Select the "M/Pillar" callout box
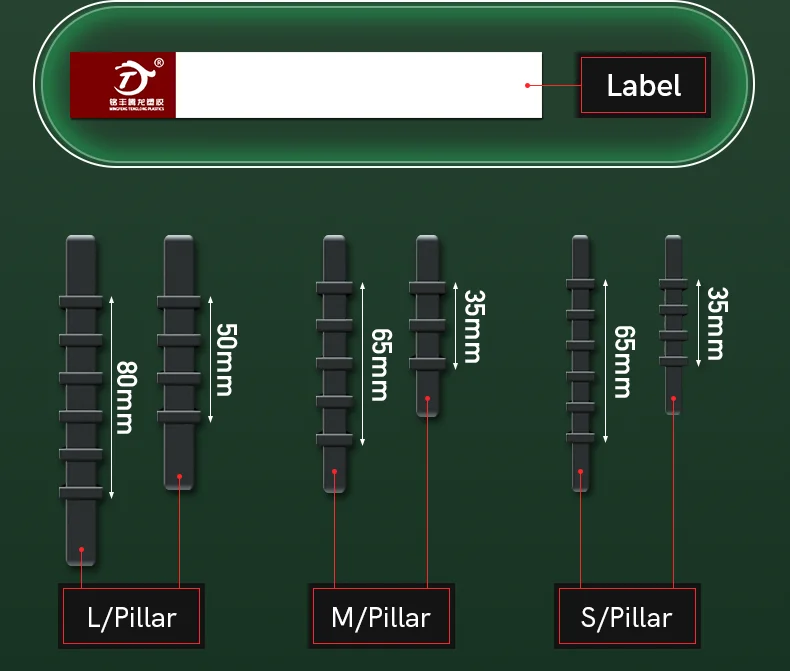The height and width of the screenshot is (671, 790). point(380,617)
